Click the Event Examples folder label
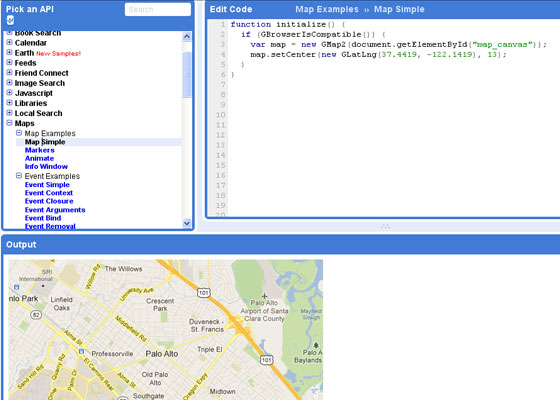Image resolution: width=560 pixels, height=400 pixels. click(52, 176)
